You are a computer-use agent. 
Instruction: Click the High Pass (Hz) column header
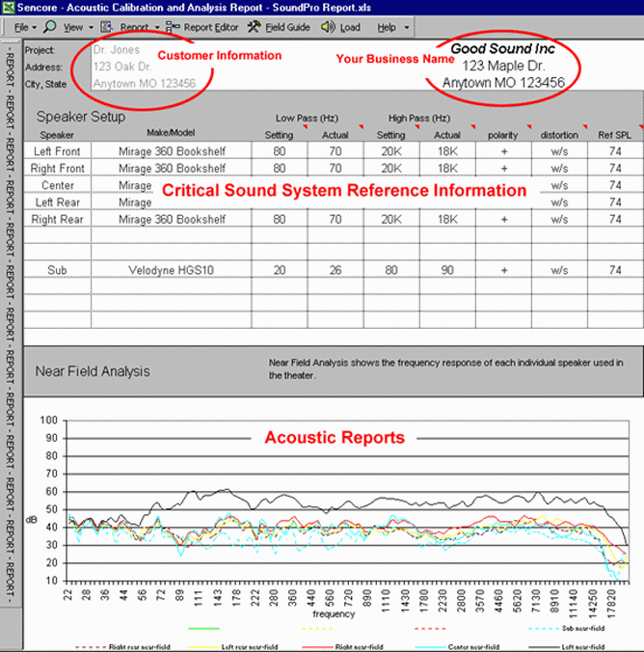click(x=419, y=118)
